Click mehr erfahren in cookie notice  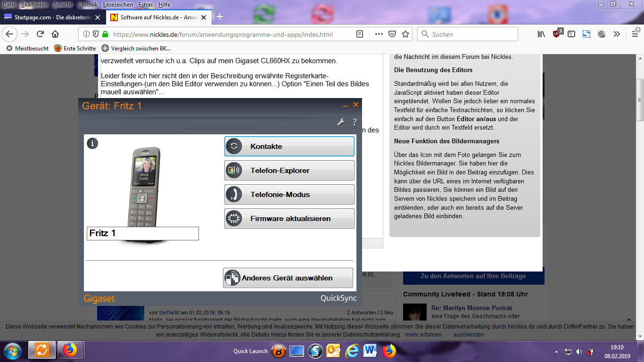point(423,335)
